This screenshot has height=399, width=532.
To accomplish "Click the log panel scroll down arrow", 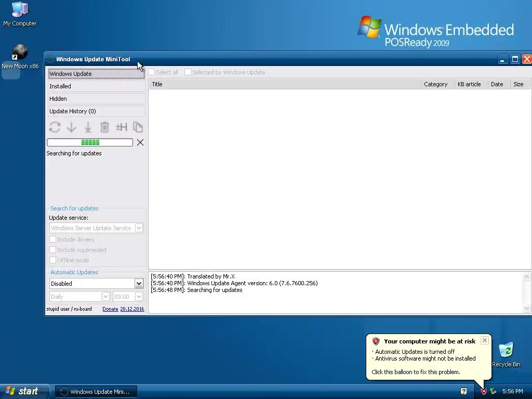I will pos(527,309).
